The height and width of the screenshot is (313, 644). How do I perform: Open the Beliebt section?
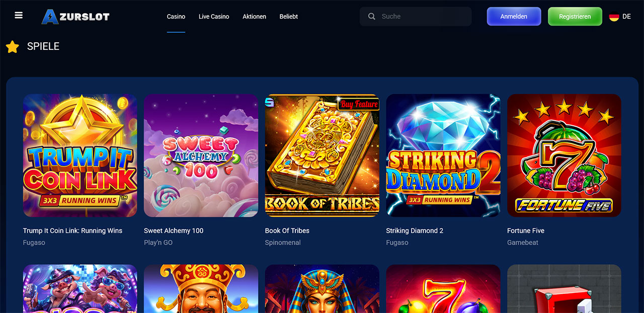point(289,17)
